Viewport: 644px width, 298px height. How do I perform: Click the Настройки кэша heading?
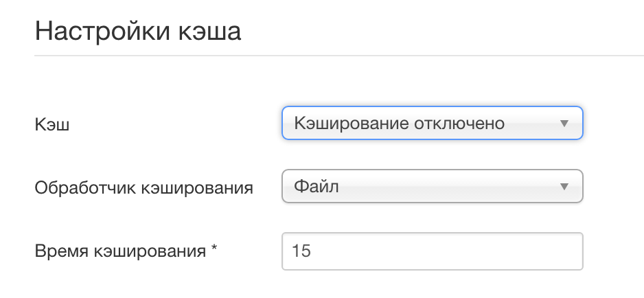click(137, 31)
